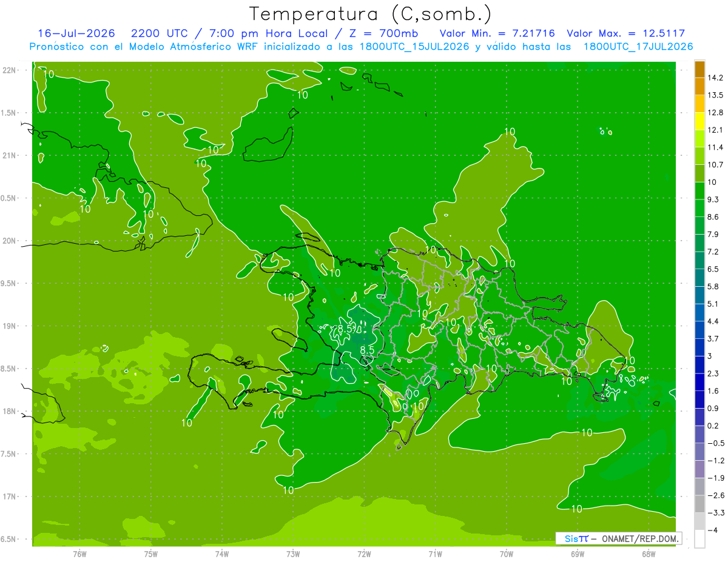The width and height of the screenshot is (728, 562).
Task: Click the '7.2' colorbar label
Action: coord(713,252)
